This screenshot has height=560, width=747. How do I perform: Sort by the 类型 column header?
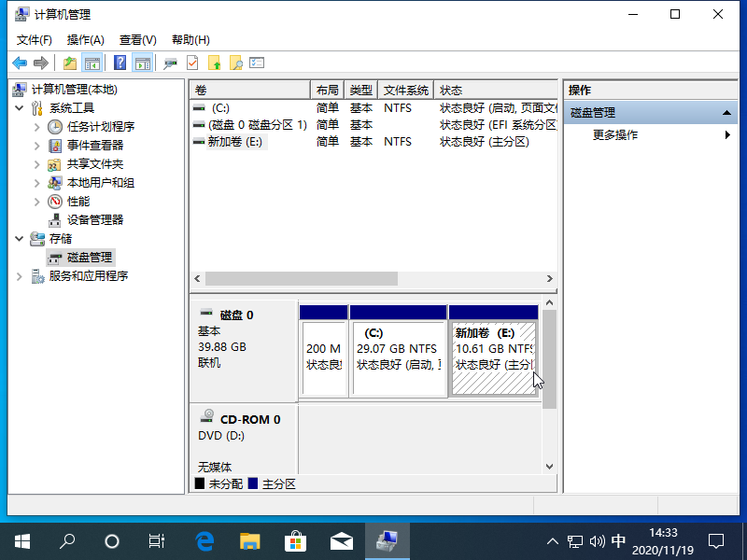[360, 90]
